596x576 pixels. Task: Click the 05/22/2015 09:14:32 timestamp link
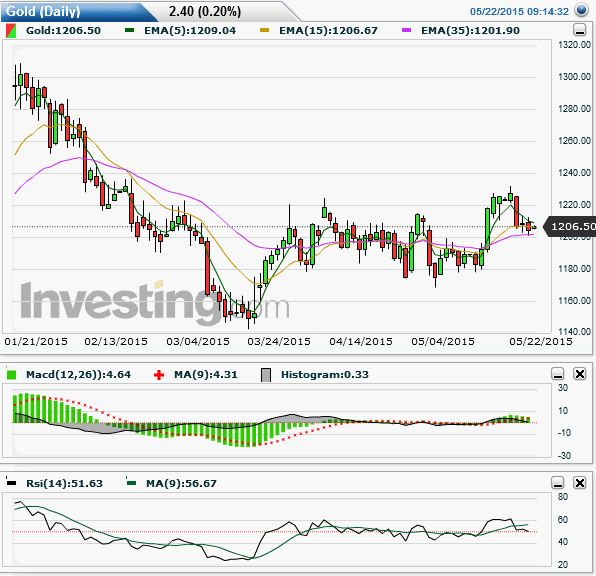[519, 11]
